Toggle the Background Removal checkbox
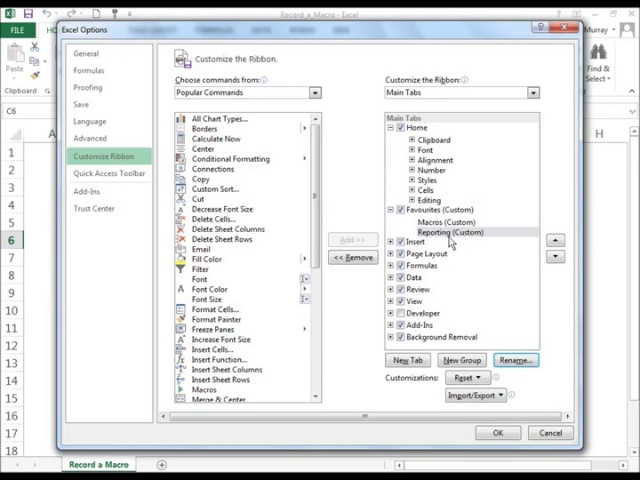Image resolution: width=640 pixels, height=480 pixels. coord(400,337)
